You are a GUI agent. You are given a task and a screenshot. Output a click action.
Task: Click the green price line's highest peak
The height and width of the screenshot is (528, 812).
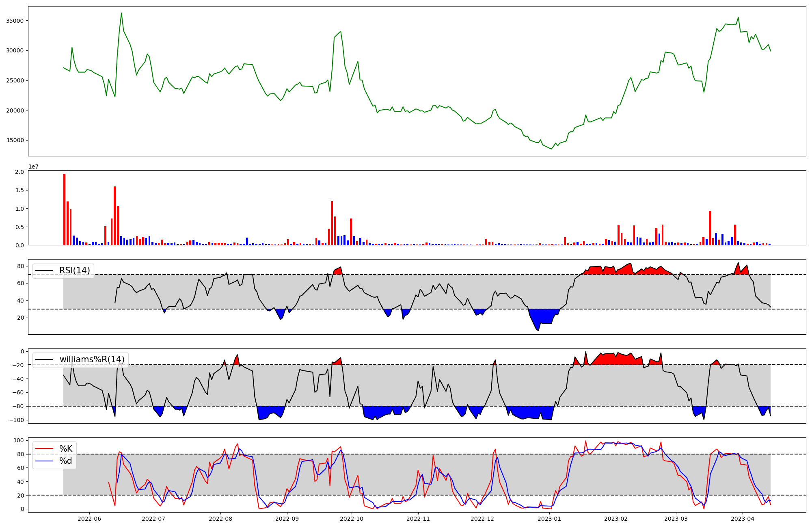[121, 13]
